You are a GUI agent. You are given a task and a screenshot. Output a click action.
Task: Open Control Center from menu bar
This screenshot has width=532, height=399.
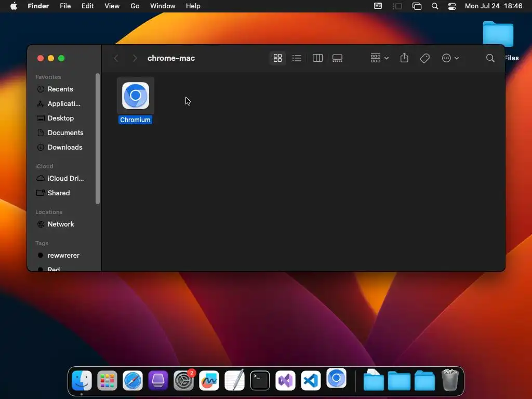(452, 6)
